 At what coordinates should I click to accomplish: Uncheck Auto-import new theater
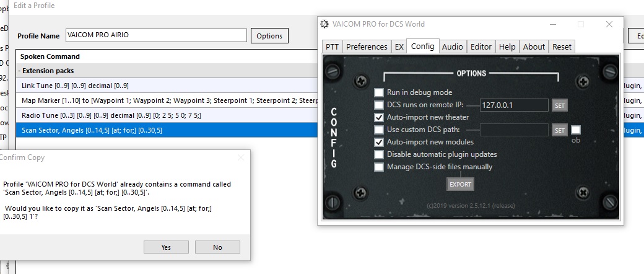[379, 117]
